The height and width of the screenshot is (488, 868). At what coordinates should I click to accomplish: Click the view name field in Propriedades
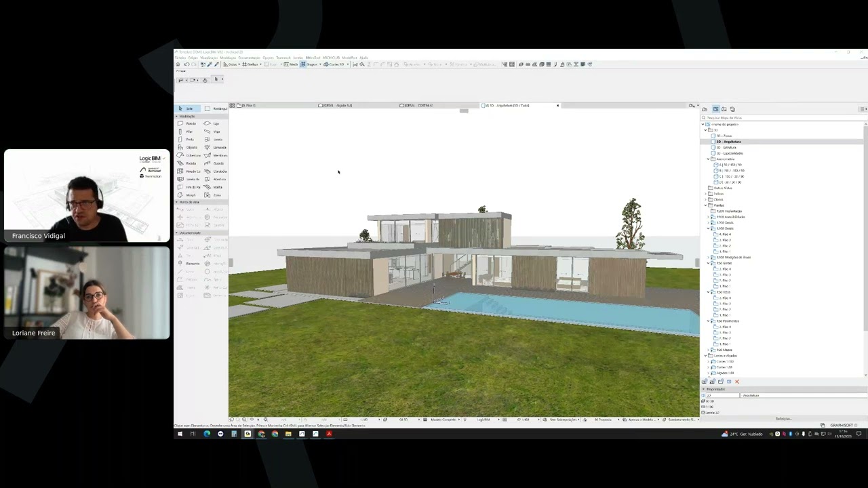[804, 395]
